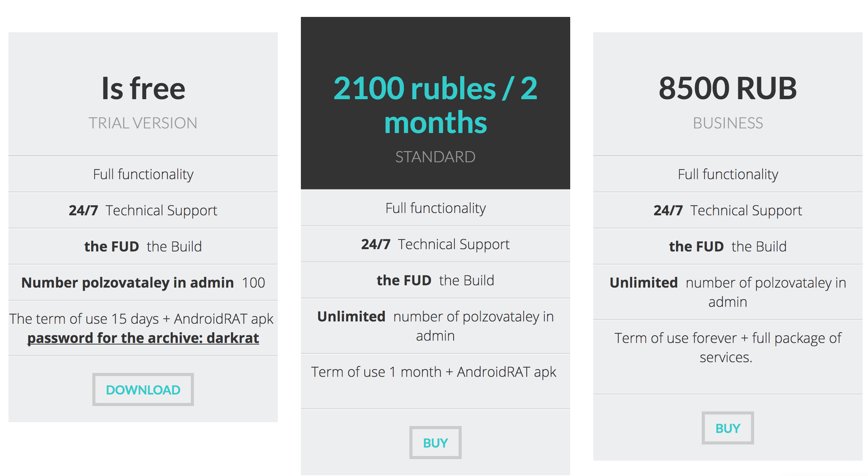Click 'Term of use 1 month + AndroidRAT apk'
The image size is (868, 476).
click(x=434, y=372)
